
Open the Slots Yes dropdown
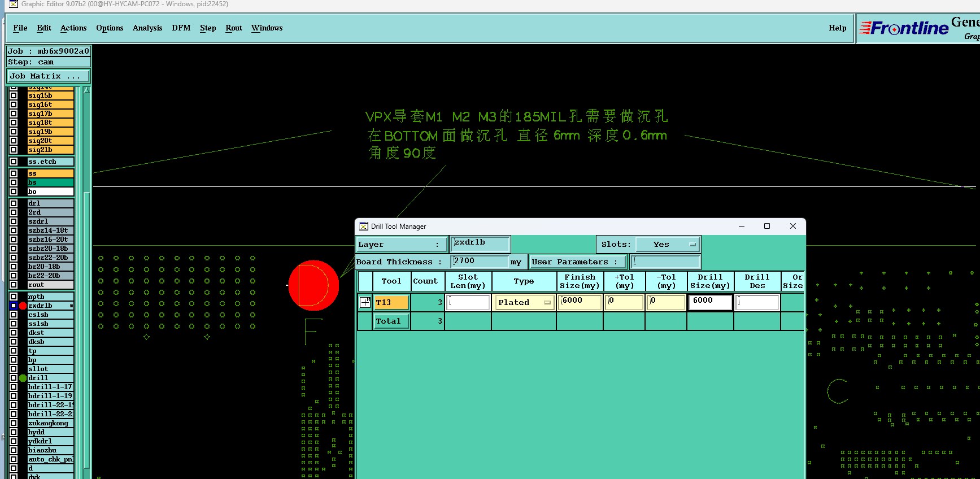(x=668, y=245)
